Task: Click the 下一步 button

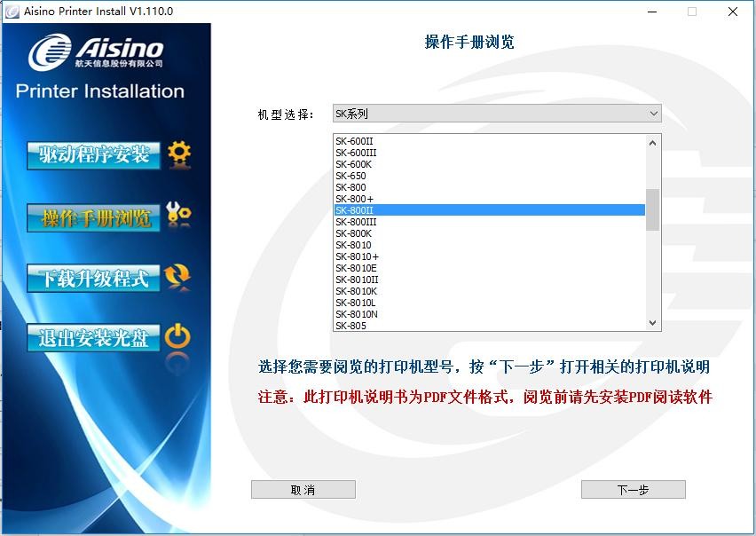Action: click(633, 490)
